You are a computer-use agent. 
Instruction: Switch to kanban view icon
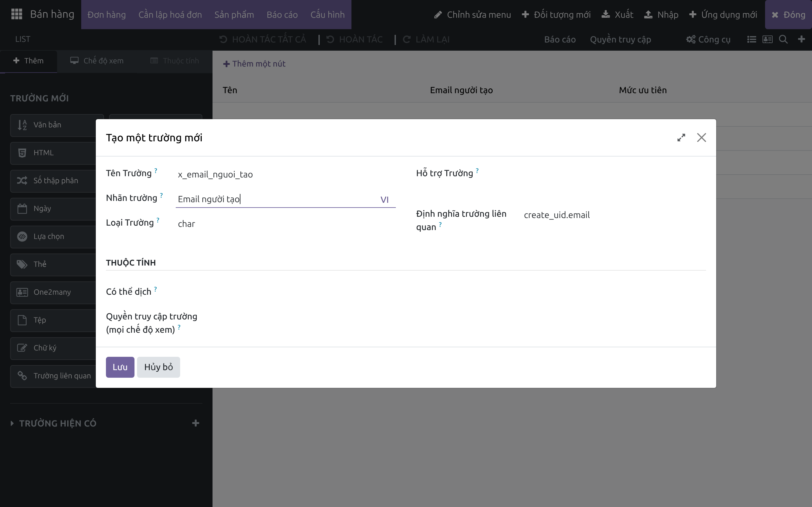pos(767,39)
